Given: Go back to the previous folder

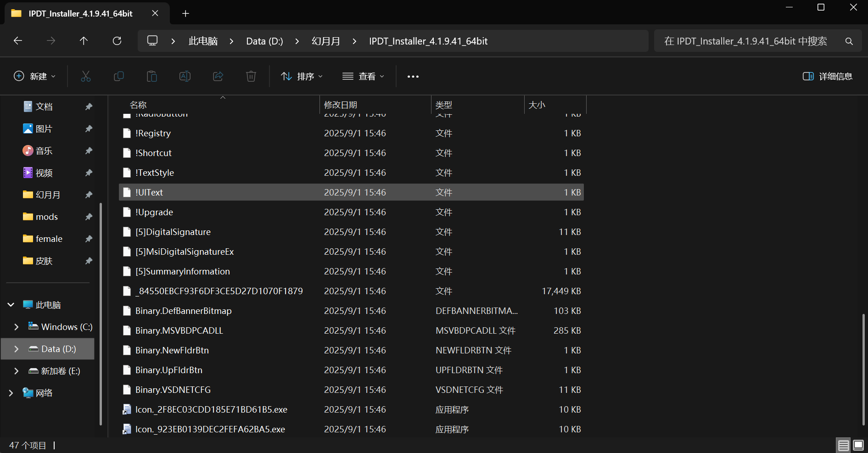Looking at the screenshot, I should coord(18,41).
